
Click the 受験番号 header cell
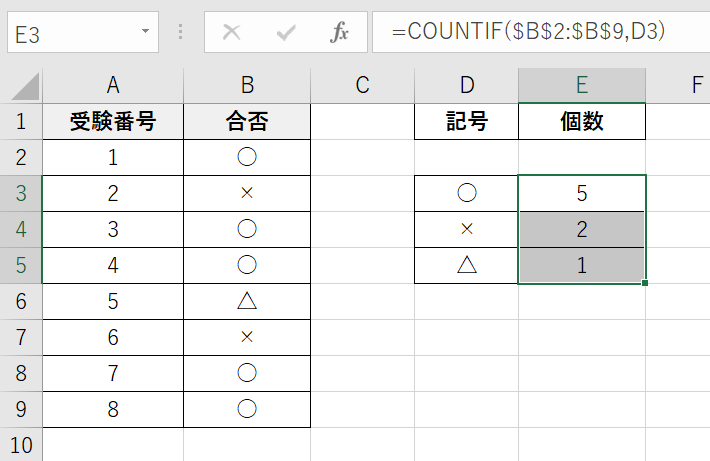pyautogui.click(x=113, y=123)
